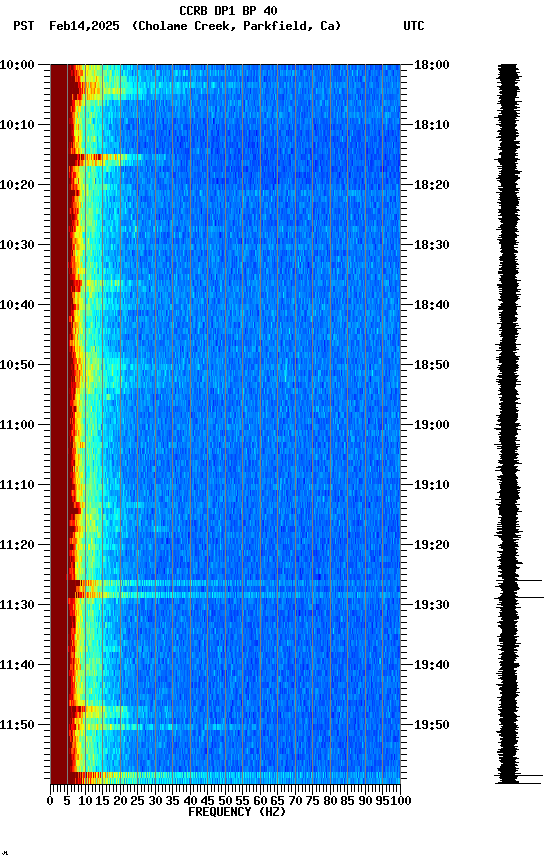The width and height of the screenshot is (552, 864).
Task: Click the date Feb14,2025
Action: [84, 26]
